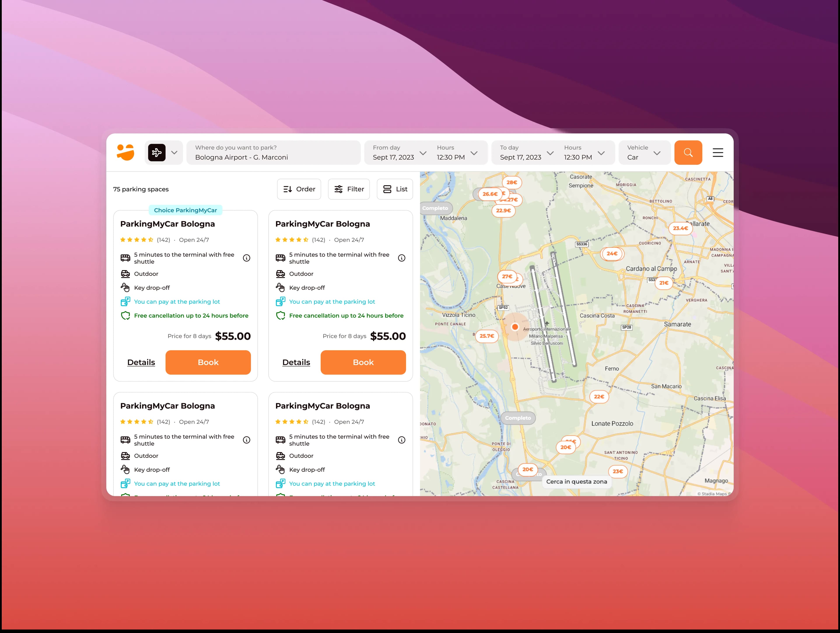Click the ParkingMyCar logo
The height and width of the screenshot is (633, 840).
[126, 153]
